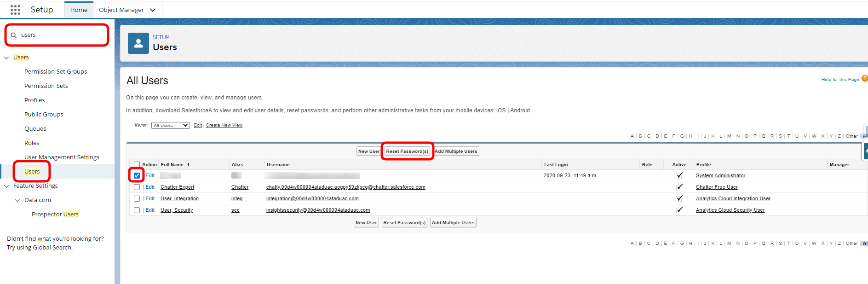Viewport: 868px width, 284px height.
Task: Filter users by letter M at top
Action: click(x=729, y=136)
